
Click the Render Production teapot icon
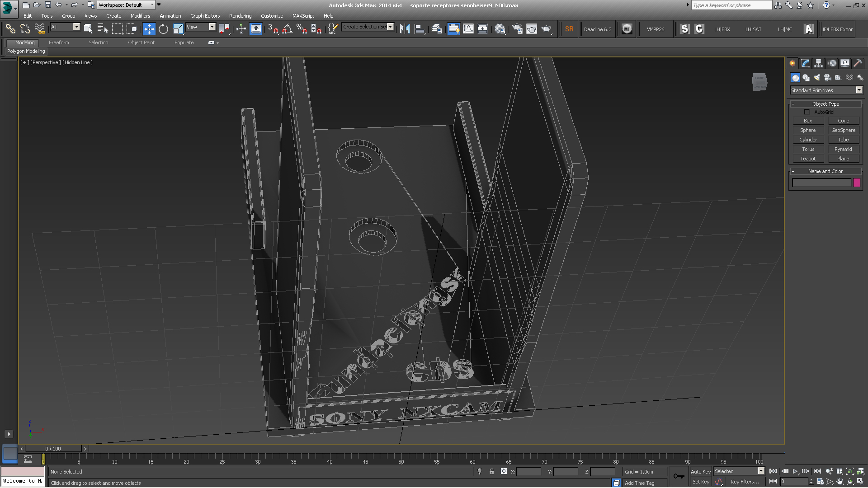[547, 29]
